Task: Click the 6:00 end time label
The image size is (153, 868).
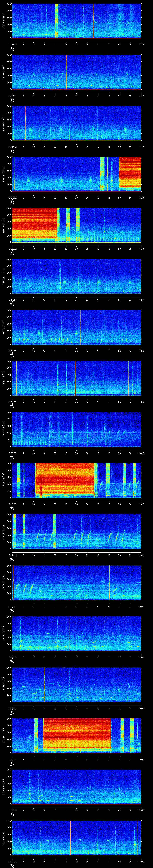Action: tap(141, 249)
